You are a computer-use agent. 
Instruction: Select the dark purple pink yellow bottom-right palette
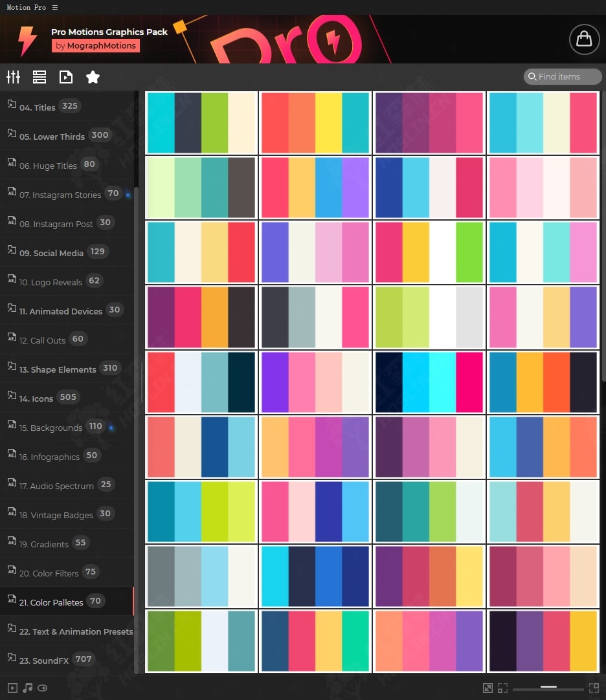pyautogui.click(x=543, y=641)
